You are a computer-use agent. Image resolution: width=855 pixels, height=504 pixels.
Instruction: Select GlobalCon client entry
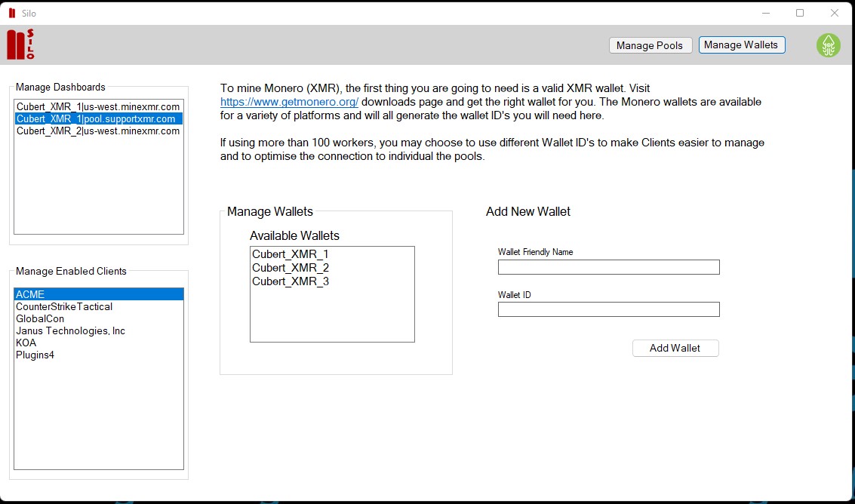click(x=40, y=318)
